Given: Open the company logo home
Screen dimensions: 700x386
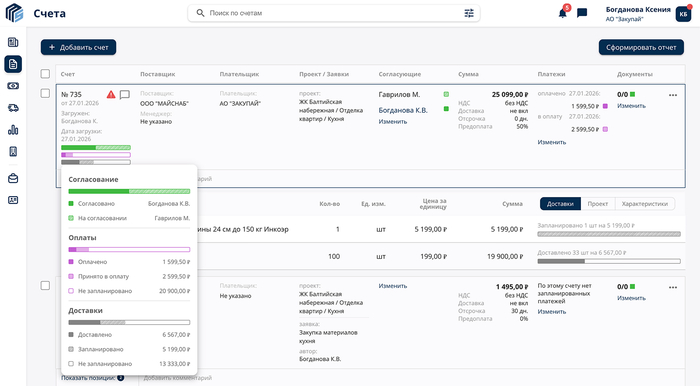Looking at the screenshot, I should click(x=14, y=13).
